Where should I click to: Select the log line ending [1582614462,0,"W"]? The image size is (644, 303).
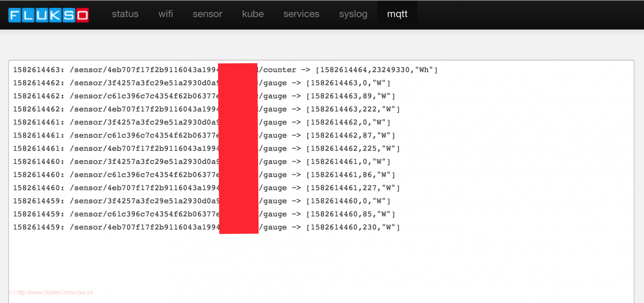tap(202, 122)
